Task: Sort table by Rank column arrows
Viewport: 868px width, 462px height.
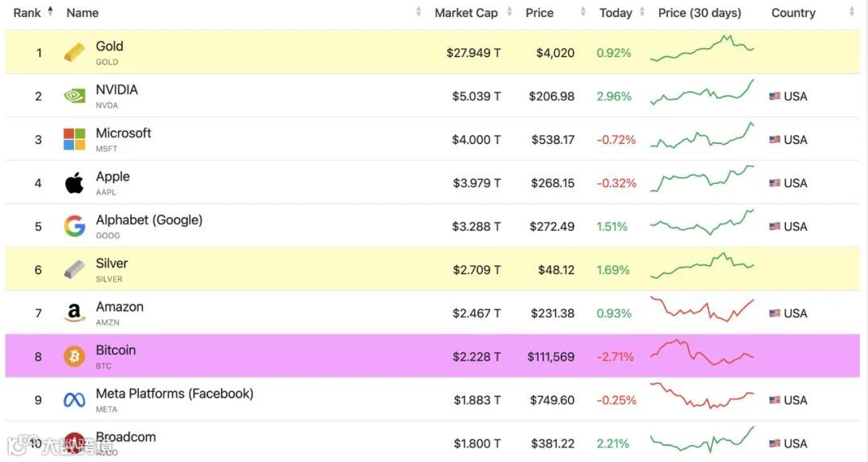Action: coord(51,12)
